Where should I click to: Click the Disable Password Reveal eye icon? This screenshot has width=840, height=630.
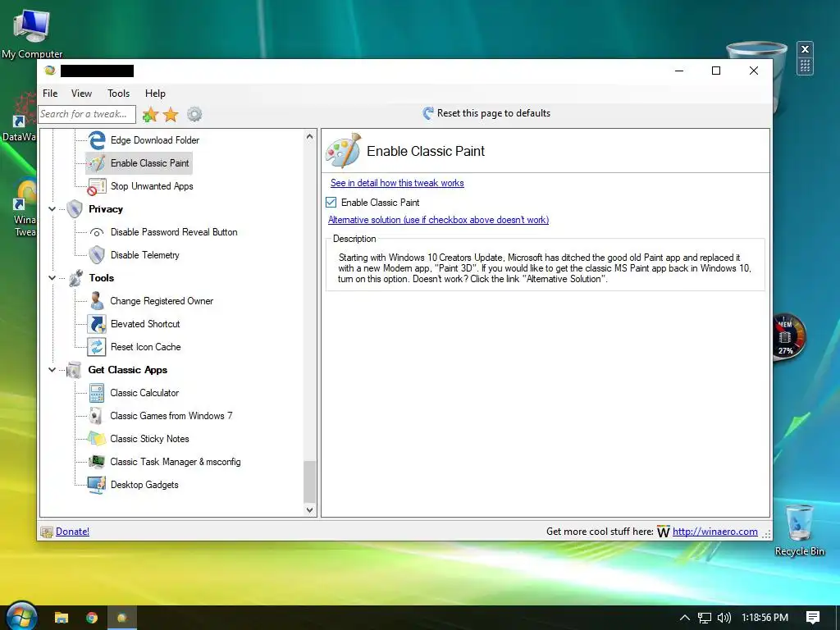97,232
